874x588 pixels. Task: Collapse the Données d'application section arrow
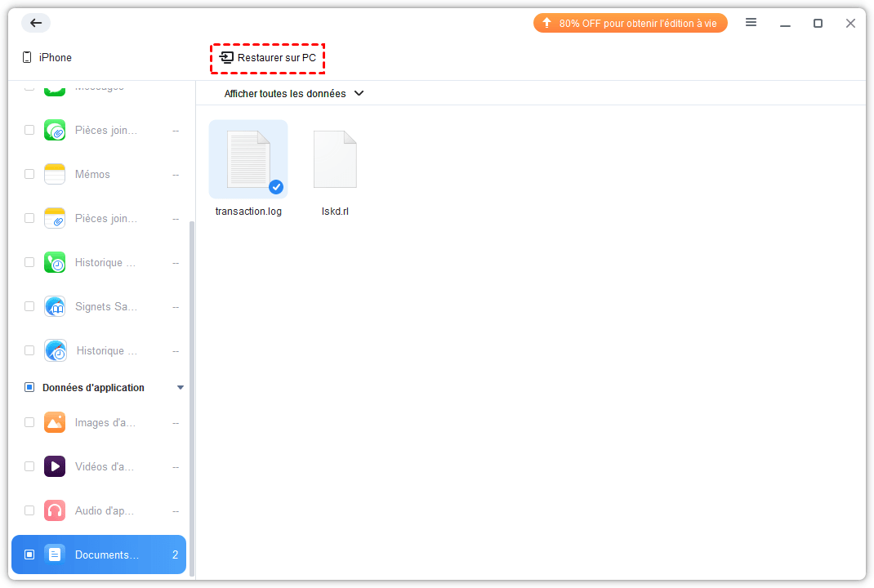181,387
